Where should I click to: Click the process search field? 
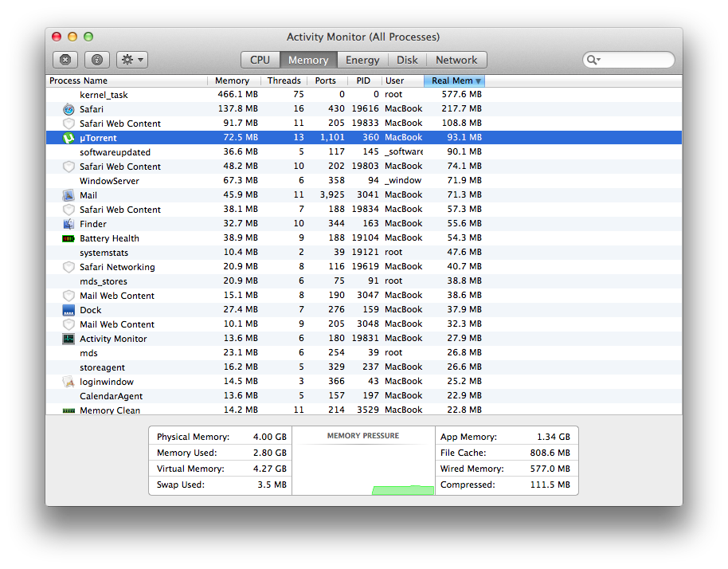(628, 60)
